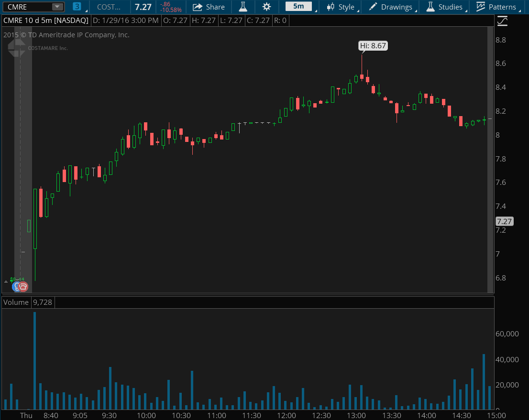This screenshot has height=420, width=529.
Task: Click the Share arrow icon
Action: point(198,7)
